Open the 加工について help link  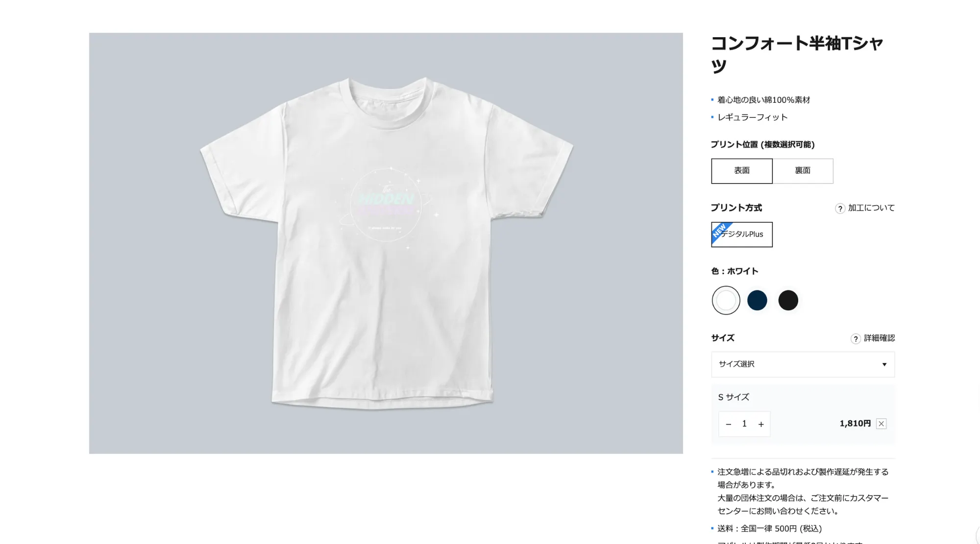[x=871, y=208]
